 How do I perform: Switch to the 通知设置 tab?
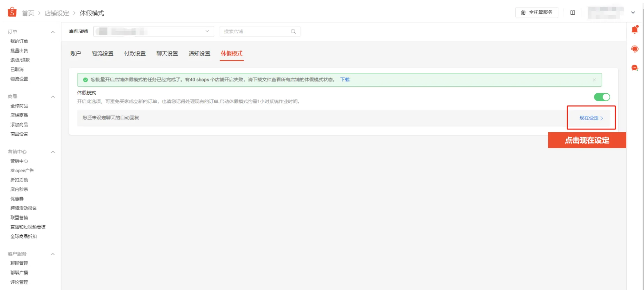(200, 54)
